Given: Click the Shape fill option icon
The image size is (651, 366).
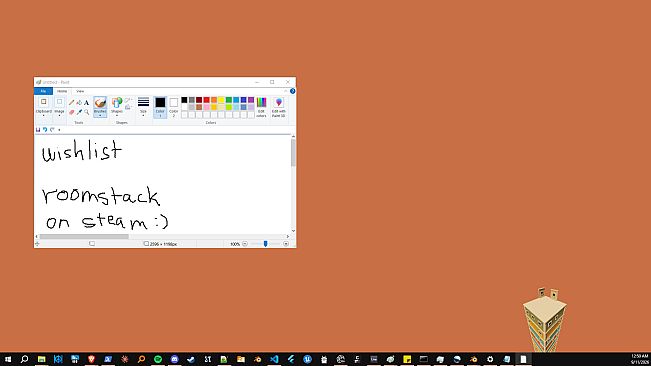Looking at the screenshot, I should tap(128, 107).
